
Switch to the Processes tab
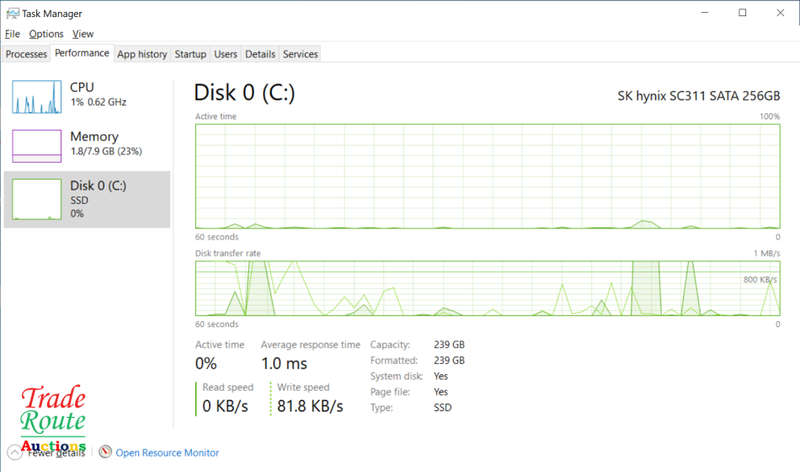click(x=26, y=54)
